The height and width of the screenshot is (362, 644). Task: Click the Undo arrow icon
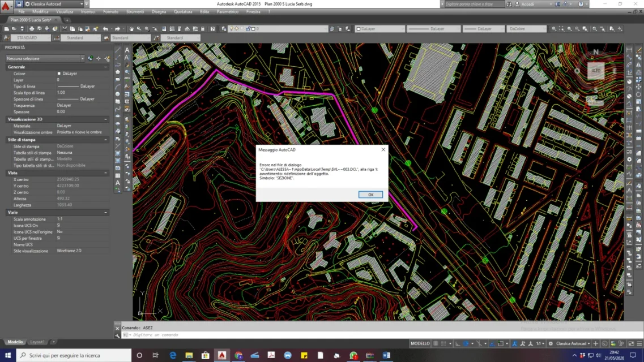tap(105, 29)
